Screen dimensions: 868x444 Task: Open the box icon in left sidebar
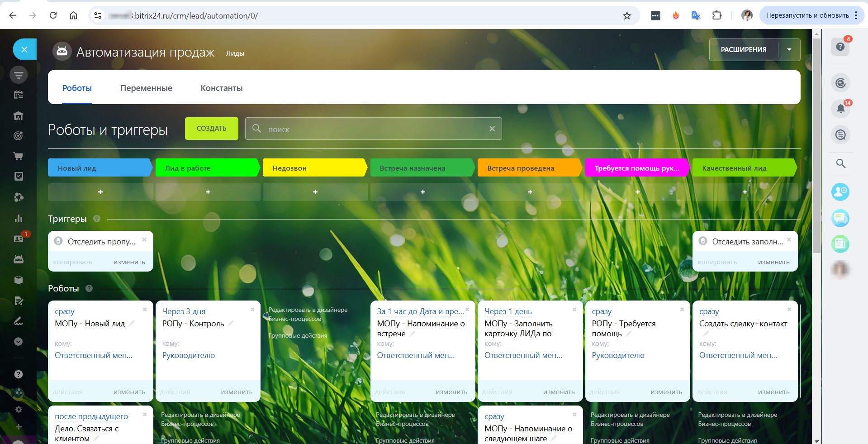pos(19,280)
